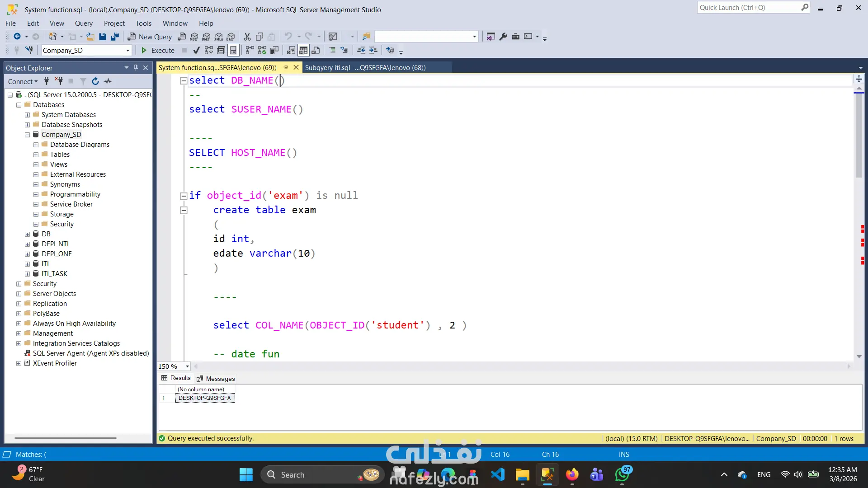868x488 pixels.
Task: Open the editor zoom 150 % dropdown
Action: [x=187, y=366]
